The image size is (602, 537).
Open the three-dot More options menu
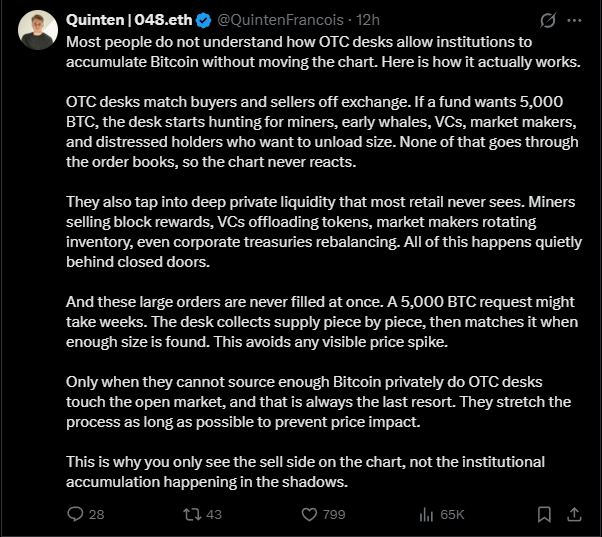click(x=574, y=20)
